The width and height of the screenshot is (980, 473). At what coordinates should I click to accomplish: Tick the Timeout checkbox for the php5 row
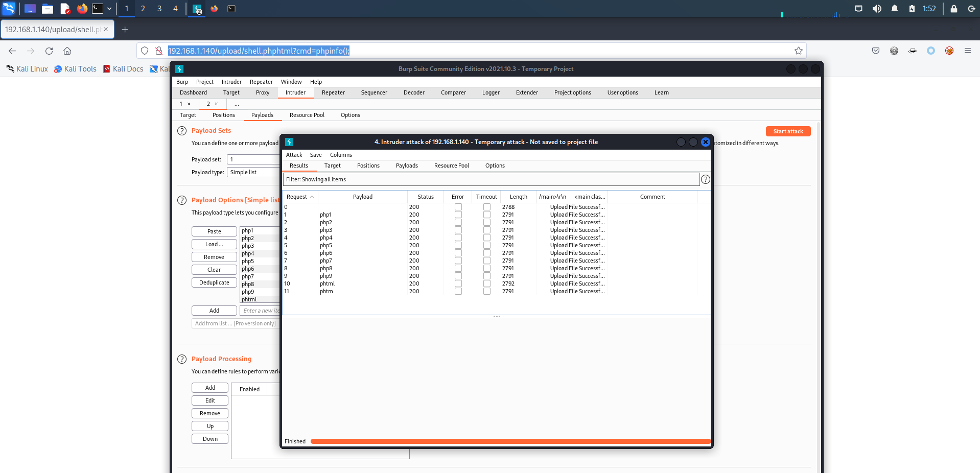(x=487, y=245)
